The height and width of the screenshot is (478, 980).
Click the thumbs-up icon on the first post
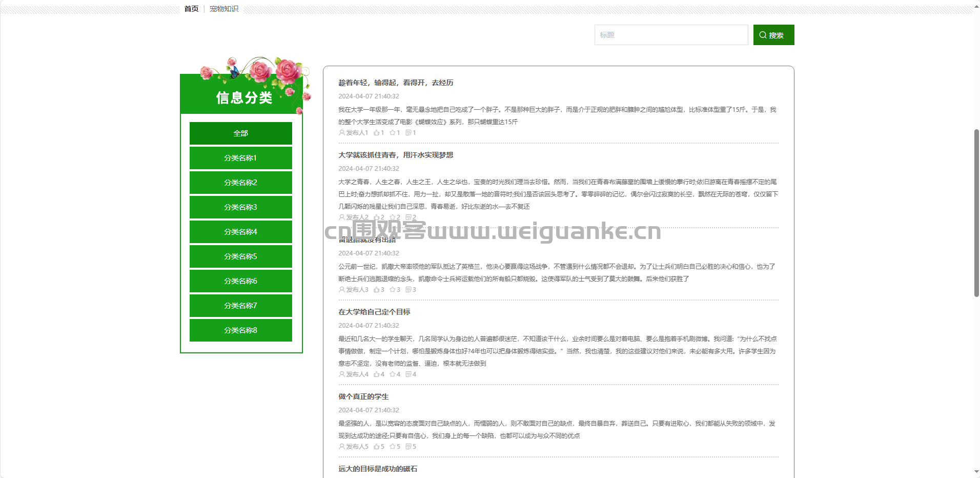376,133
